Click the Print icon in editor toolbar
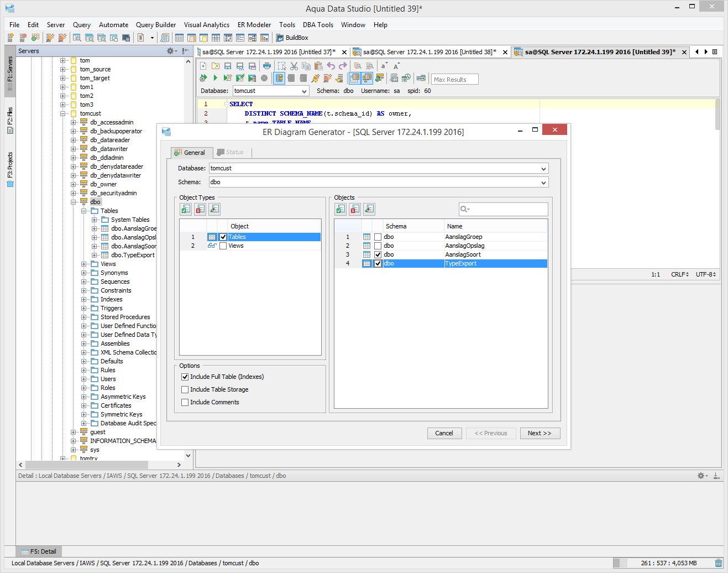The width and height of the screenshot is (728, 573). tap(266, 66)
